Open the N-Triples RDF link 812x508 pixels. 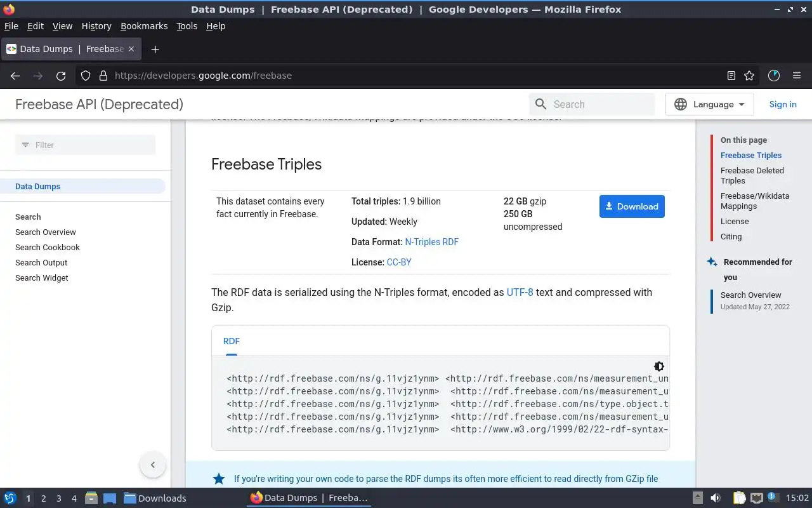click(431, 242)
